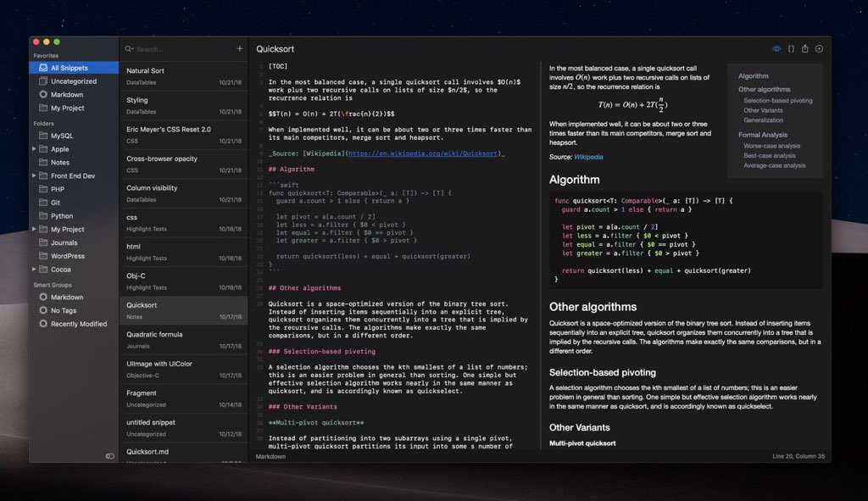This screenshot has height=501, width=868.
Task: Click the PHP folder icon
Action: point(43,189)
